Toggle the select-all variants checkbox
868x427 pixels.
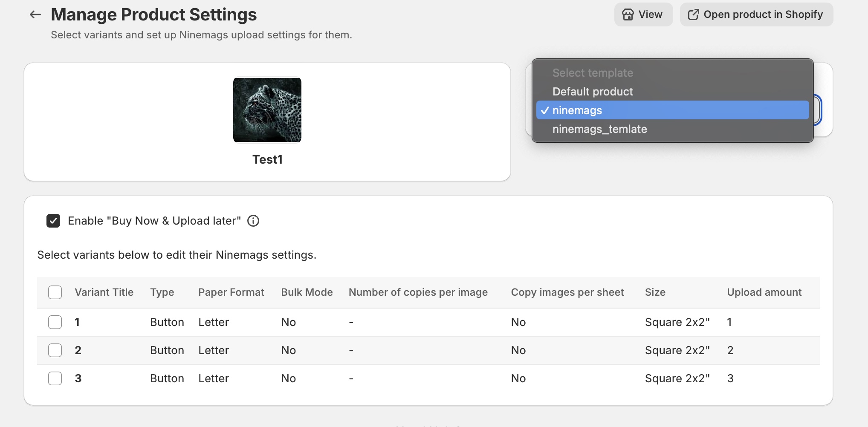55,292
